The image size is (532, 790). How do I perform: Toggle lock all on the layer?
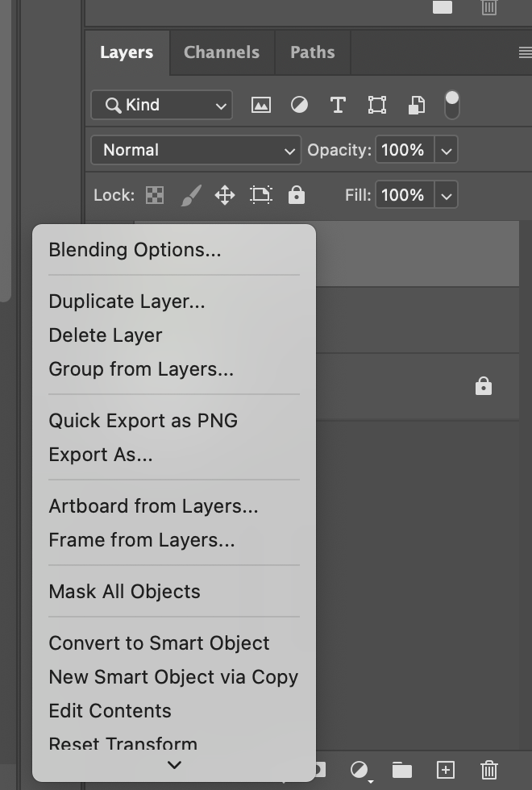coord(296,194)
